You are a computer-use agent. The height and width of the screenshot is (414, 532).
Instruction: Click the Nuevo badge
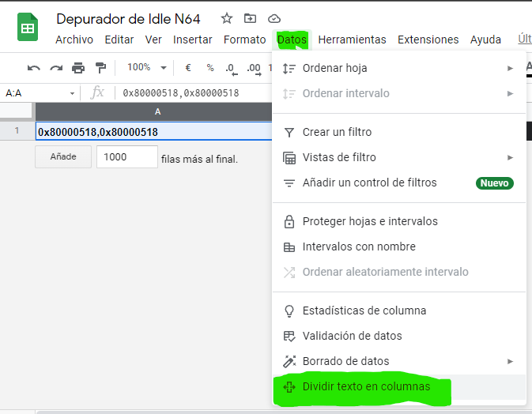tap(495, 183)
